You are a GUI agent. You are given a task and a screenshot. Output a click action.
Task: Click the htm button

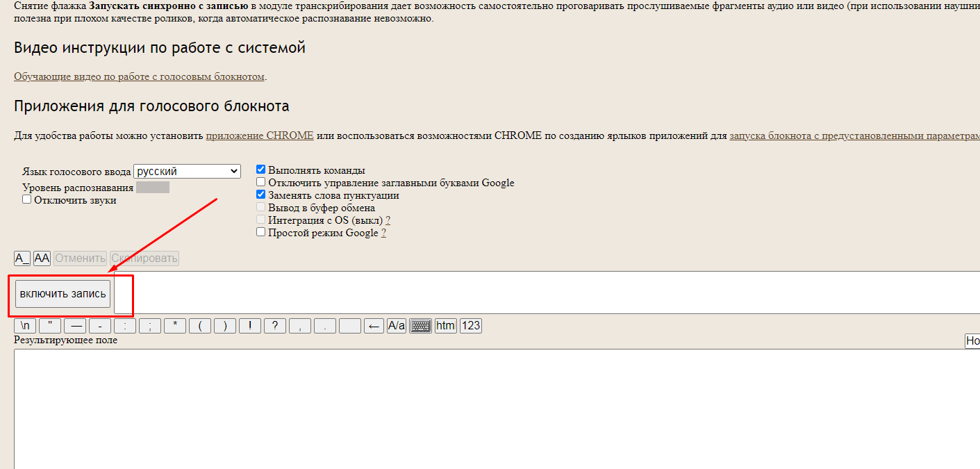click(446, 326)
